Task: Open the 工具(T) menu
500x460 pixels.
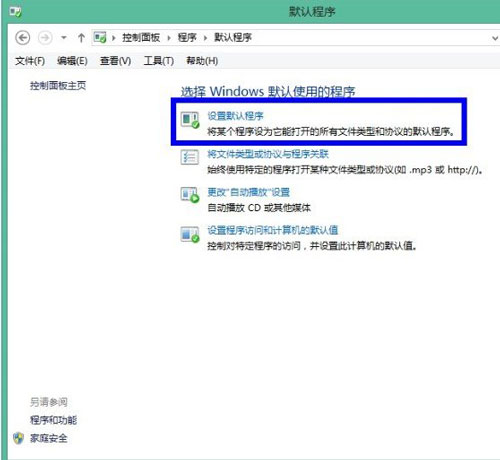Action: tap(159, 61)
